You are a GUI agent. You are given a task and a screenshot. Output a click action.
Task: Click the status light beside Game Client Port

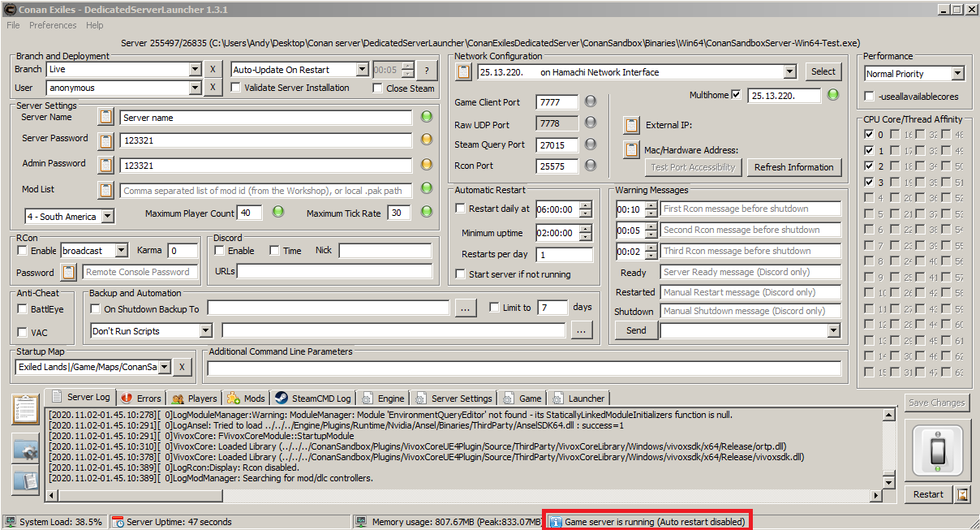[591, 101]
